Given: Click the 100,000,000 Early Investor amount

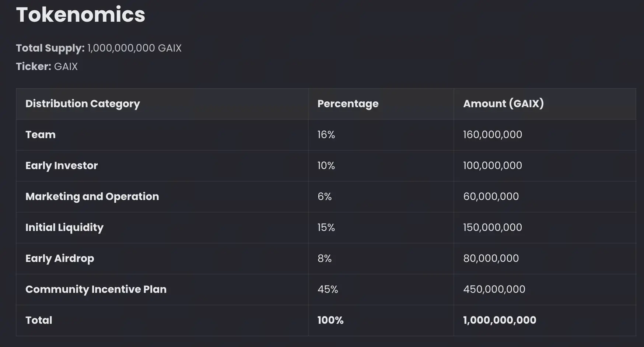Looking at the screenshot, I should [492, 166].
